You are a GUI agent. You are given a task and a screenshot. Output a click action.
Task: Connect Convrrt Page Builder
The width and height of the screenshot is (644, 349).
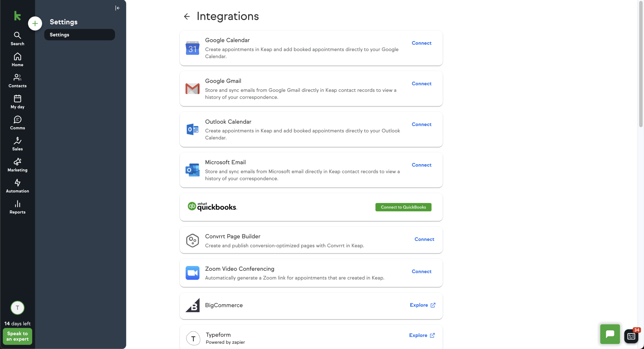pyautogui.click(x=424, y=239)
